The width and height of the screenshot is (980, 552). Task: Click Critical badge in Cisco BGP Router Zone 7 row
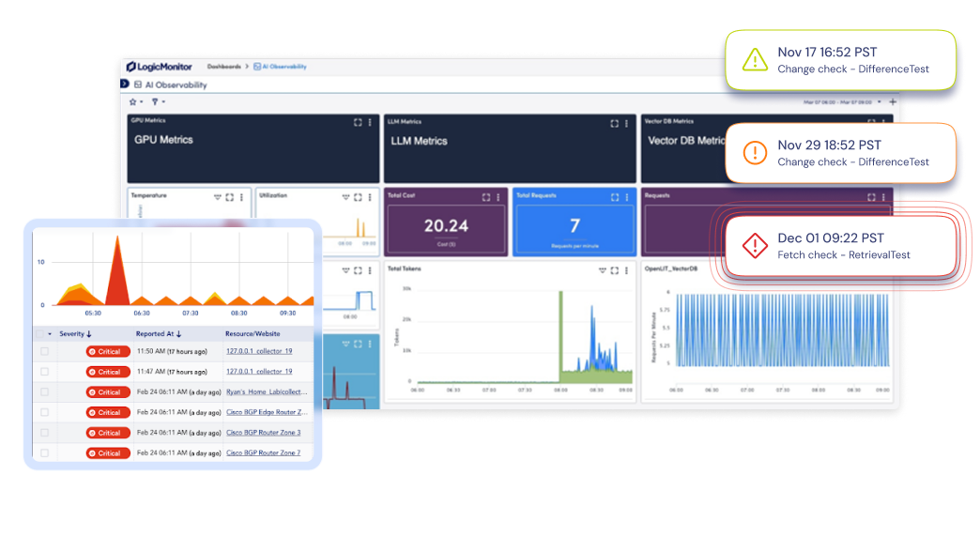pyautogui.click(x=108, y=452)
